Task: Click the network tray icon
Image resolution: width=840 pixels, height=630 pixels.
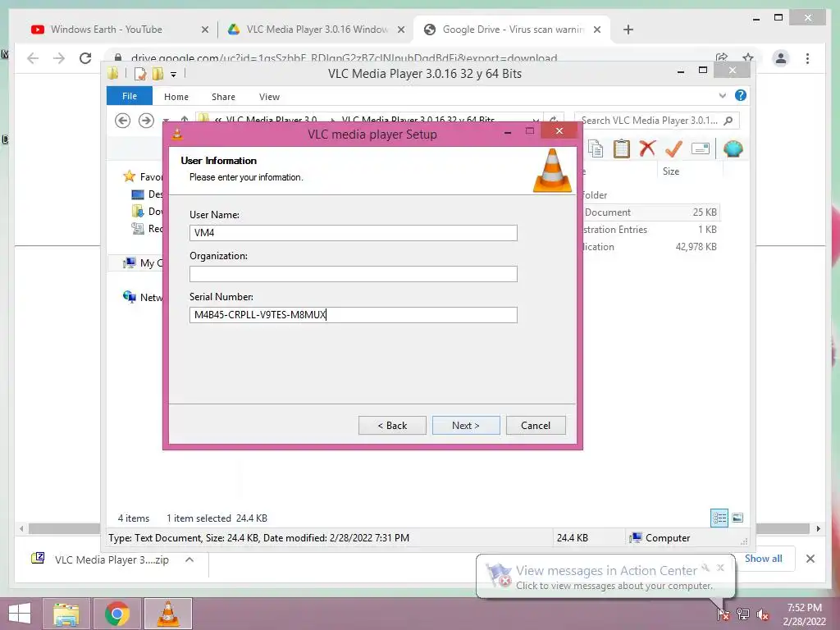Action: [742, 614]
